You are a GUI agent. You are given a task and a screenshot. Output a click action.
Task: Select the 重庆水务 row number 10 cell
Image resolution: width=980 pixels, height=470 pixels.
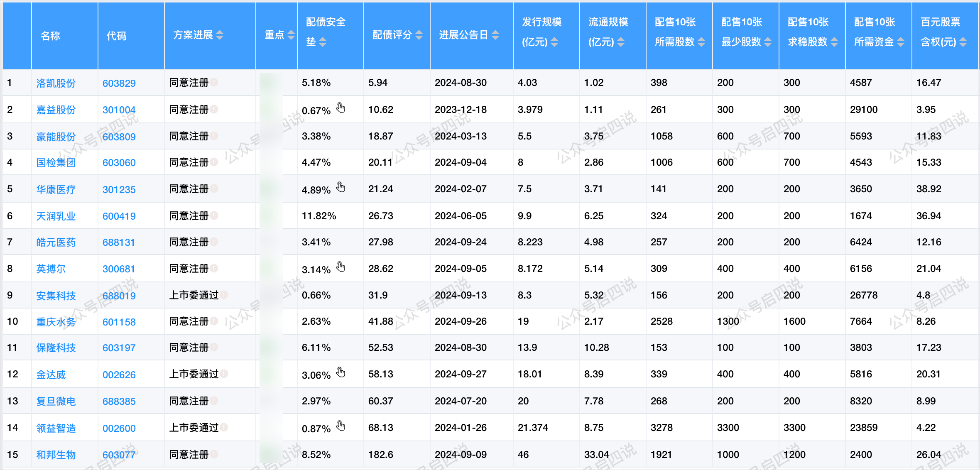(x=12, y=321)
